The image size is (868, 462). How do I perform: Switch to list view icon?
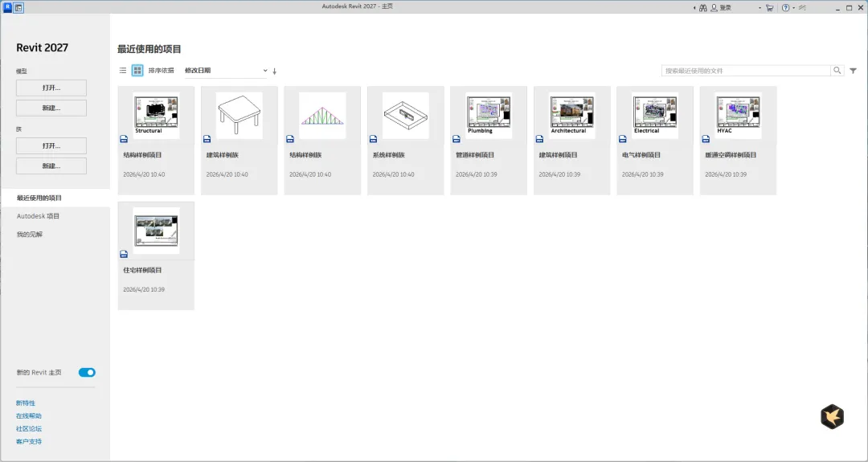(x=123, y=70)
